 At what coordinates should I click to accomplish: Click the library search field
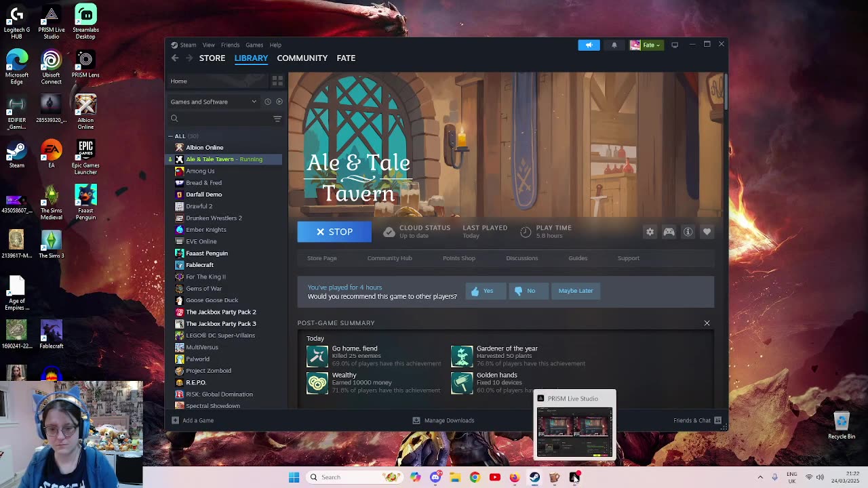pos(218,119)
